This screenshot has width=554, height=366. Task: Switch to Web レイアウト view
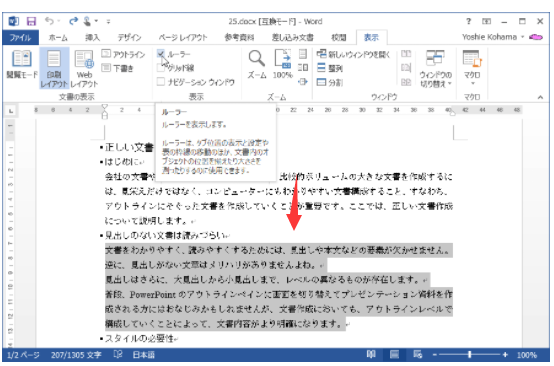(x=84, y=69)
